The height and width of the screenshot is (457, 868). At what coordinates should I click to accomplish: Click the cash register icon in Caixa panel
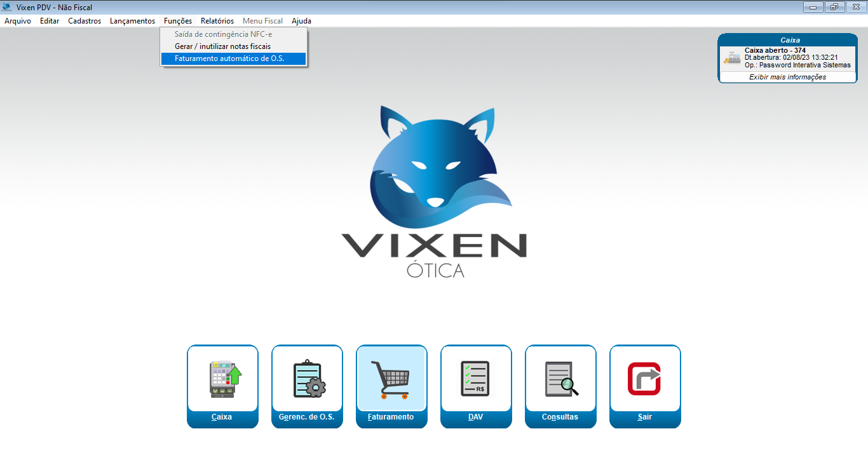pyautogui.click(x=732, y=57)
